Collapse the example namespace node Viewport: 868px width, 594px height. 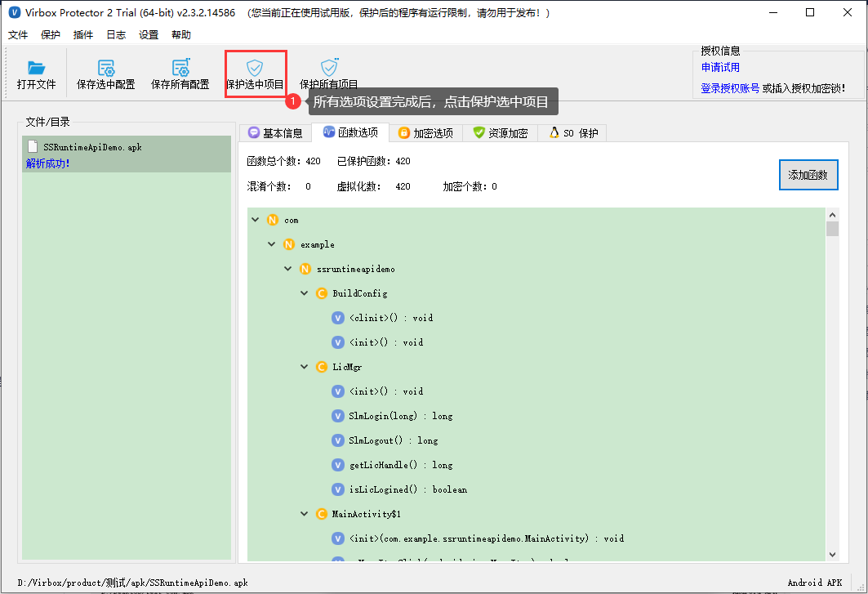click(271, 243)
